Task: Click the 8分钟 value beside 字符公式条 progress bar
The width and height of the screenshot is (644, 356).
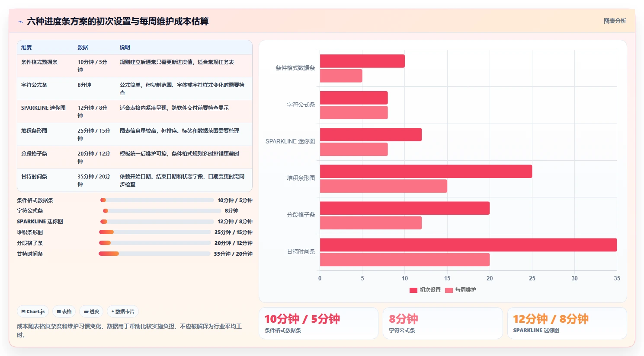Action: coord(231,211)
